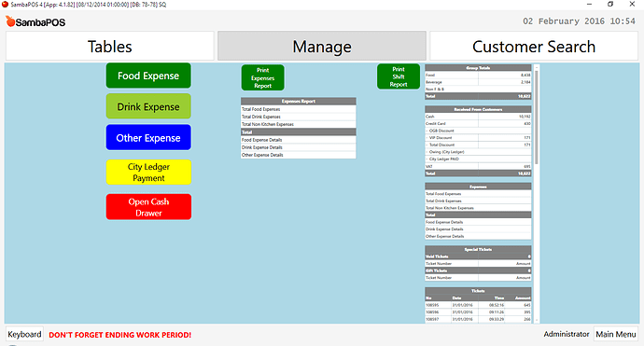Click the shift report scrollbar thumb
This screenshot has width=644, height=346.
pos(537,117)
